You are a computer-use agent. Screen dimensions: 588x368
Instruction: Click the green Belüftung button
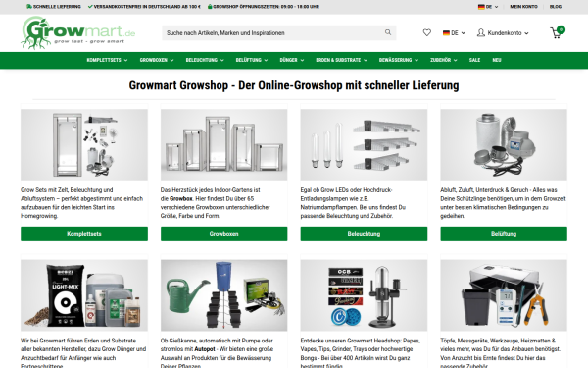coord(504,234)
